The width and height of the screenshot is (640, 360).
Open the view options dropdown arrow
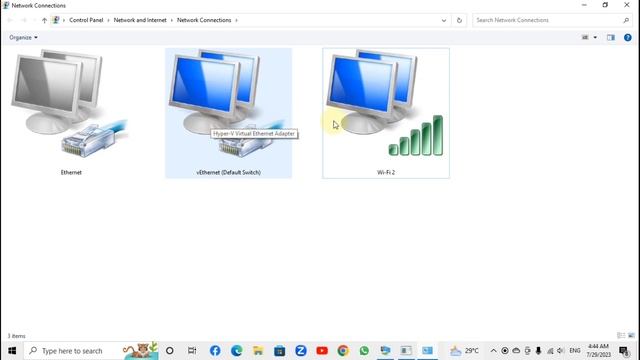[x=595, y=37]
